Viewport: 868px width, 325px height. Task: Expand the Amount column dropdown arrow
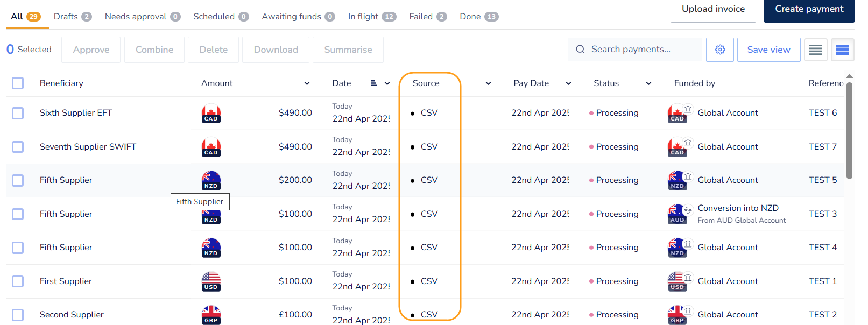[307, 83]
